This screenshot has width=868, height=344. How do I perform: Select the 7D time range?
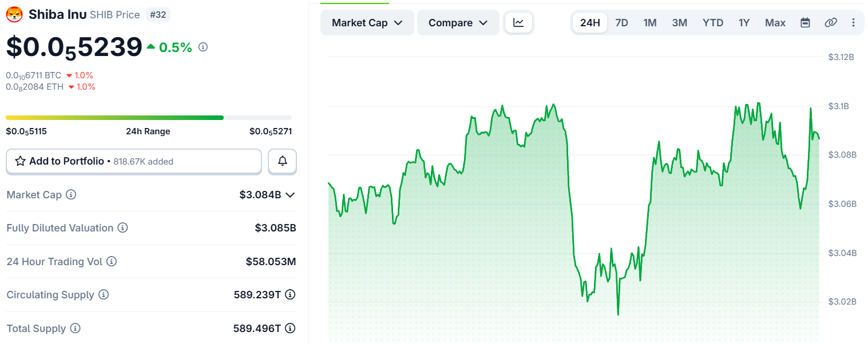click(x=621, y=23)
